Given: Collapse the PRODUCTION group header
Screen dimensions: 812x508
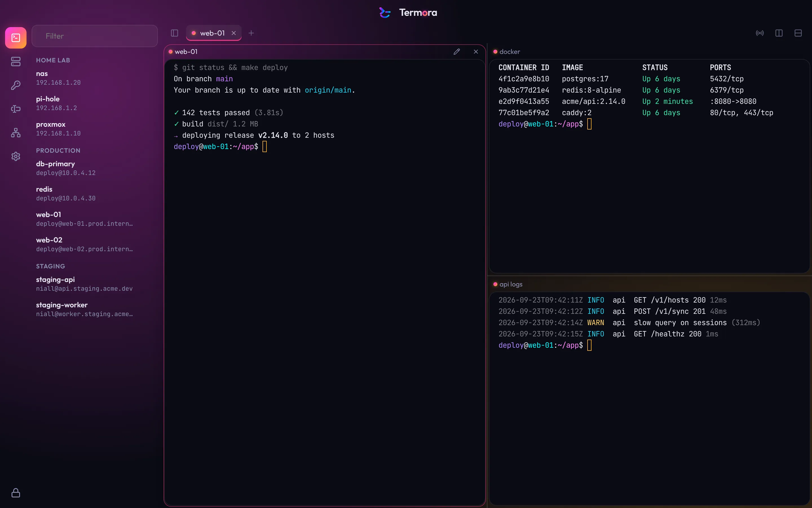Looking at the screenshot, I should tap(58, 150).
